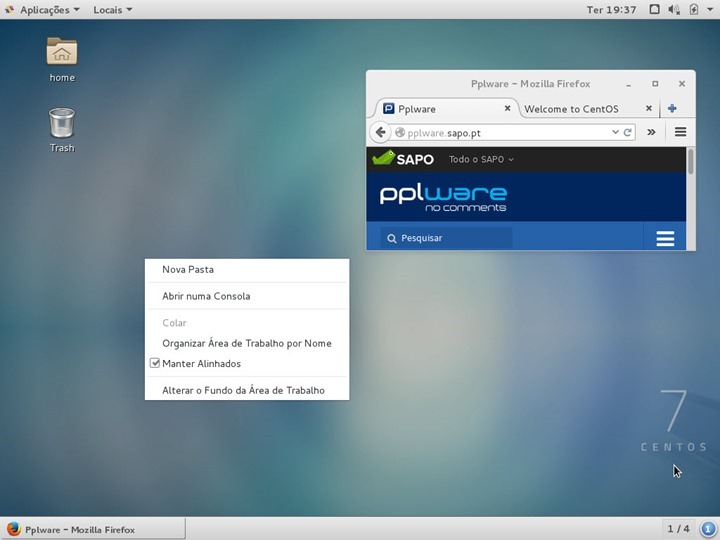Open a new Firefox tab with plus
The height and width of the screenshot is (540, 720).
pyautogui.click(x=672, y=108)
